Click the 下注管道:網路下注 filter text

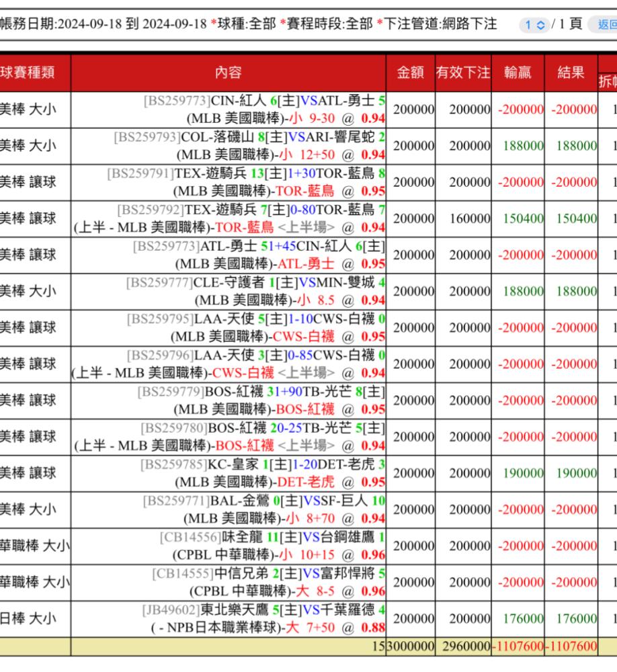tap(440, 24)
